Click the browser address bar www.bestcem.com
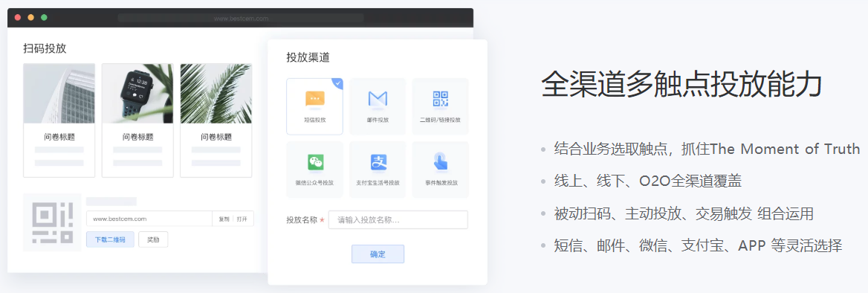The image size is (868, 293). pyautogui.click(x=242, y=19)
